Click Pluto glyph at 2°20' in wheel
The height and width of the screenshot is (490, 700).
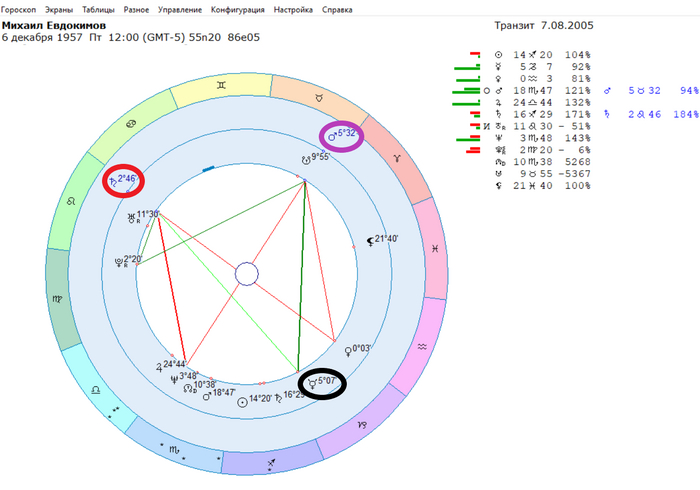(119, 262)
